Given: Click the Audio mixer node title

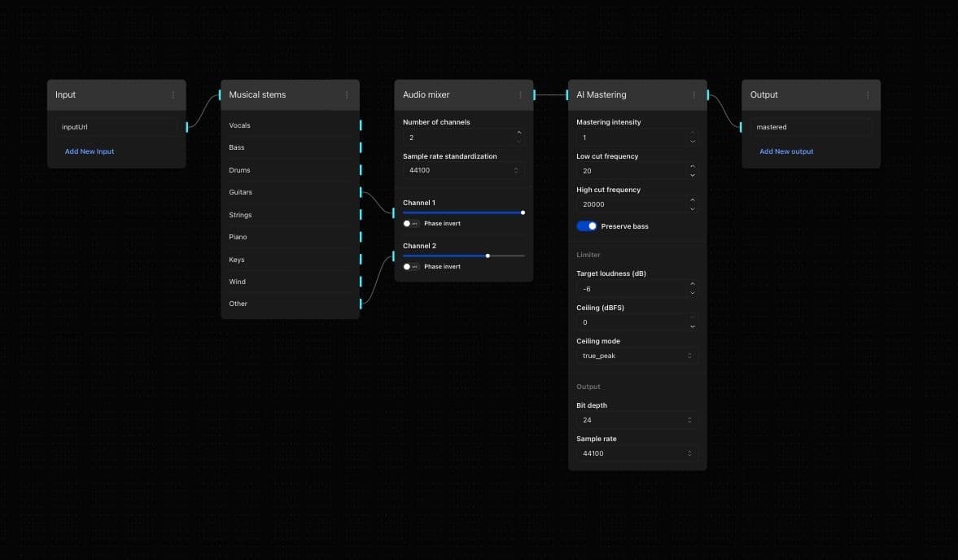Looking at the screenshot, I should click(x=426, y=95).
